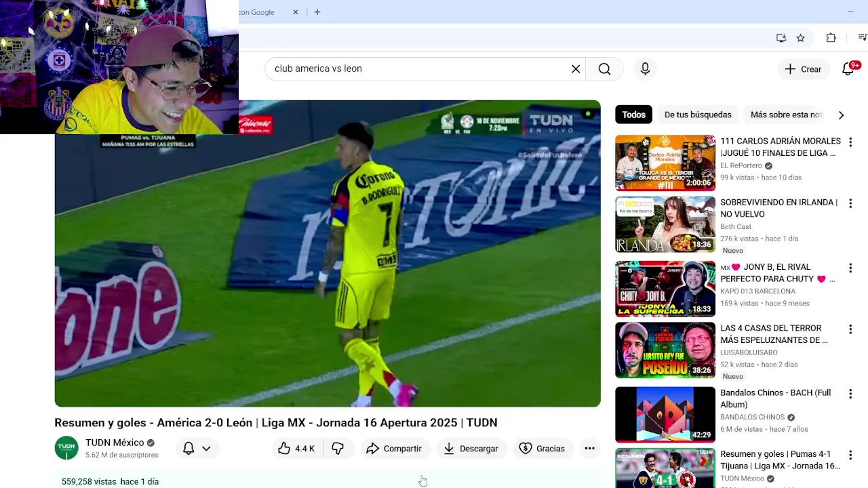
Task: Open the KAPO 013 BARCELONA channel name
Action: (x=757, y=291)
